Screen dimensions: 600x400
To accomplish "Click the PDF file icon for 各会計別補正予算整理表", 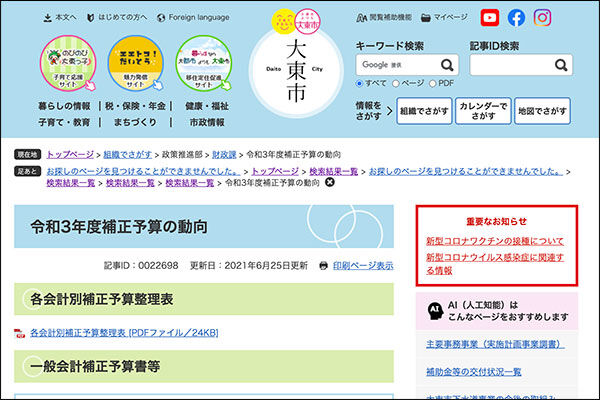I will (x=19, y=333).
